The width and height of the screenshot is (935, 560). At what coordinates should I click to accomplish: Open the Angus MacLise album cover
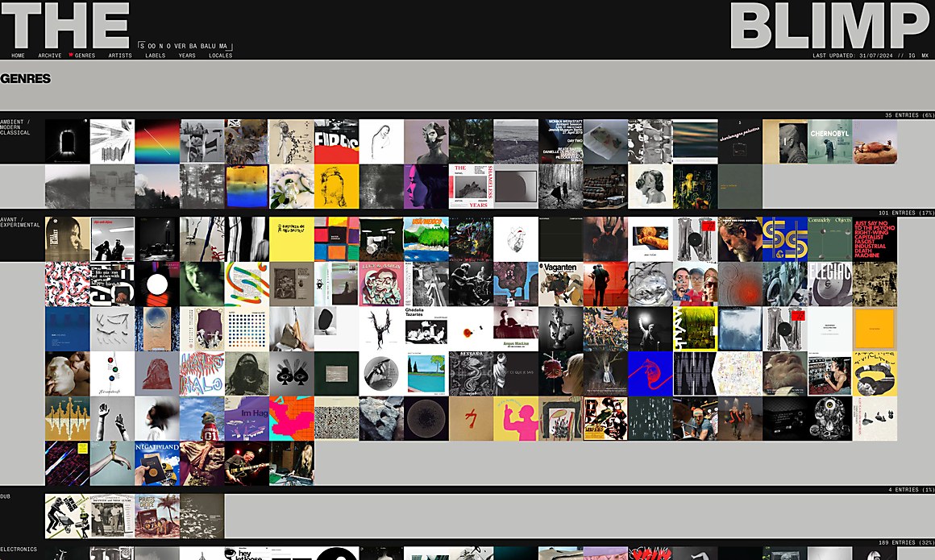(516, 329)
